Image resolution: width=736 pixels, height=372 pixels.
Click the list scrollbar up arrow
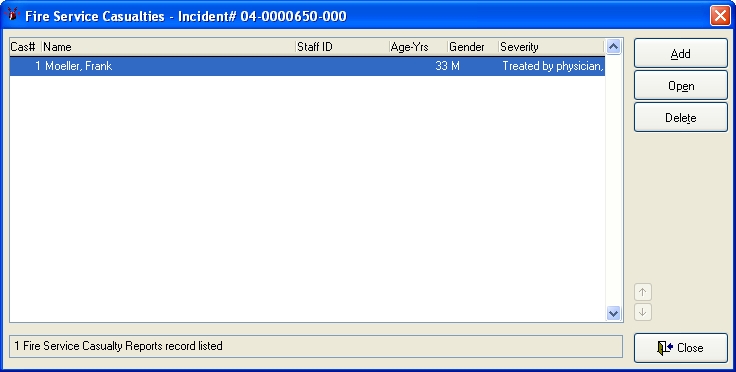click(613, 46)
